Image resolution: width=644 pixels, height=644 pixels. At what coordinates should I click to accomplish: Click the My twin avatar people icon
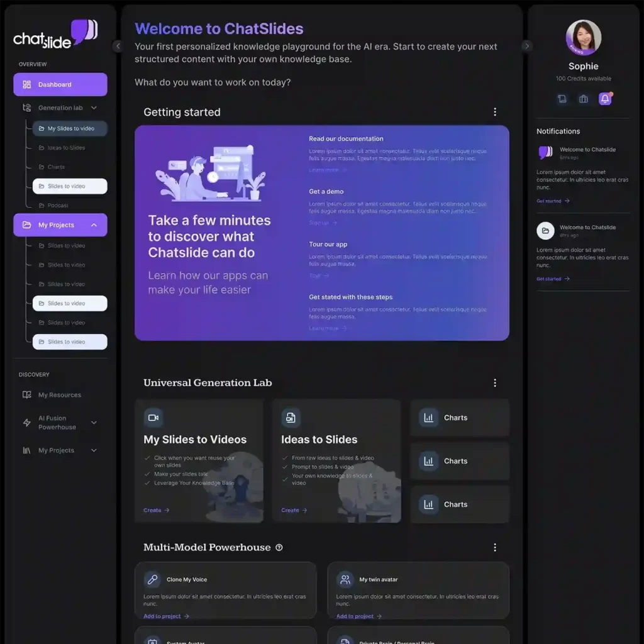pos(345,579)
